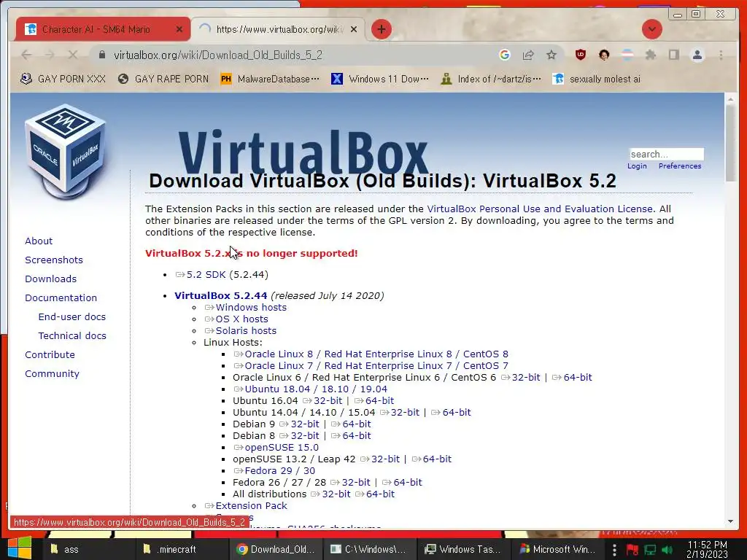
Task: Click the page vertical scrollbar thumb
Action: (730, 142)
